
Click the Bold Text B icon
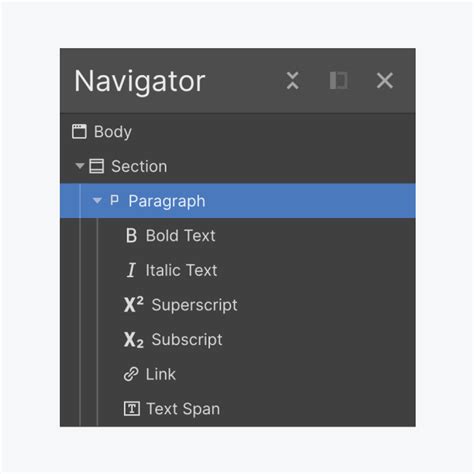click(131, 235)
